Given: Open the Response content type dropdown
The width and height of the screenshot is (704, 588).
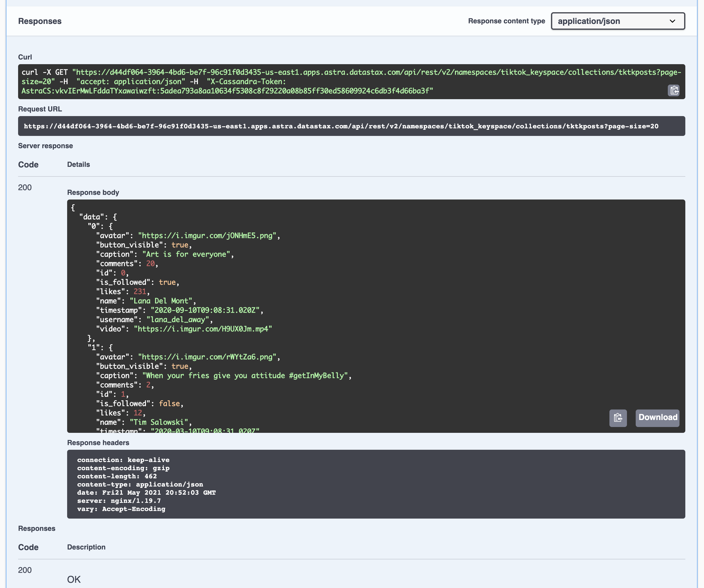Looking at the screenshot, I should click(x=618, y=21).
